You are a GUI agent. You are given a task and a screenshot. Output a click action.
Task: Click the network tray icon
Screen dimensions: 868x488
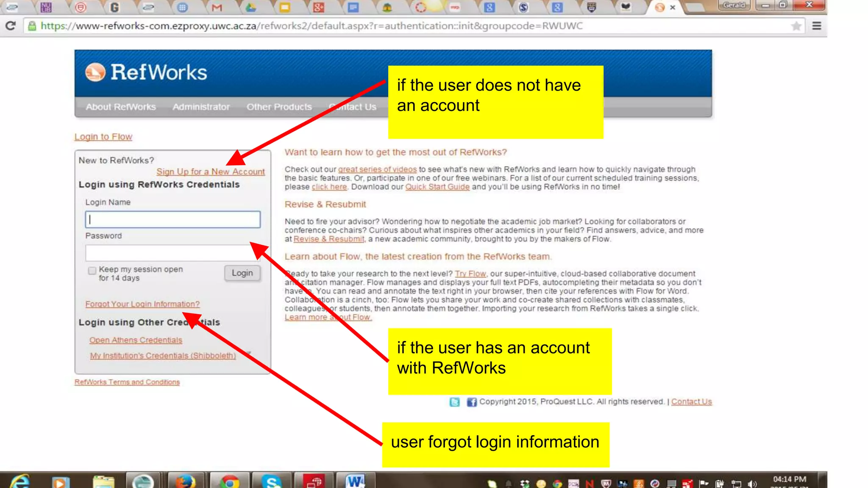pyautogui.click(x=737, y=484)
